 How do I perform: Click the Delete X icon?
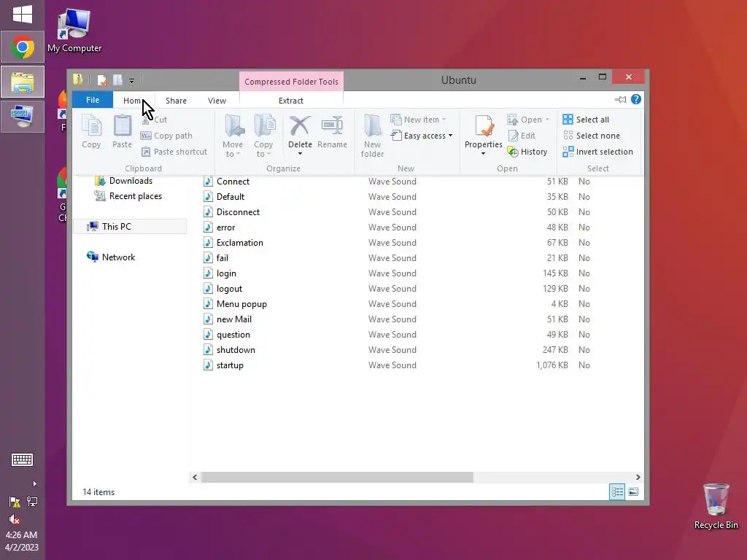point(300,126)
